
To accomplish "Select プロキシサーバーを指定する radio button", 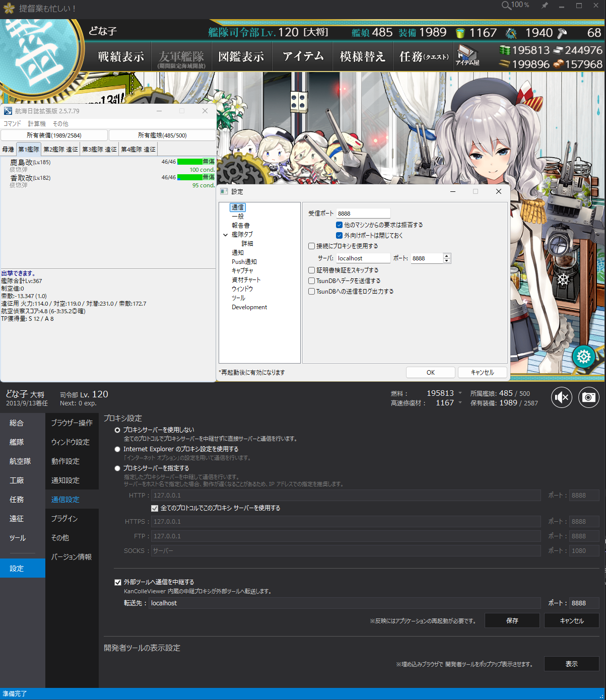I will click(x=117, y=468).
